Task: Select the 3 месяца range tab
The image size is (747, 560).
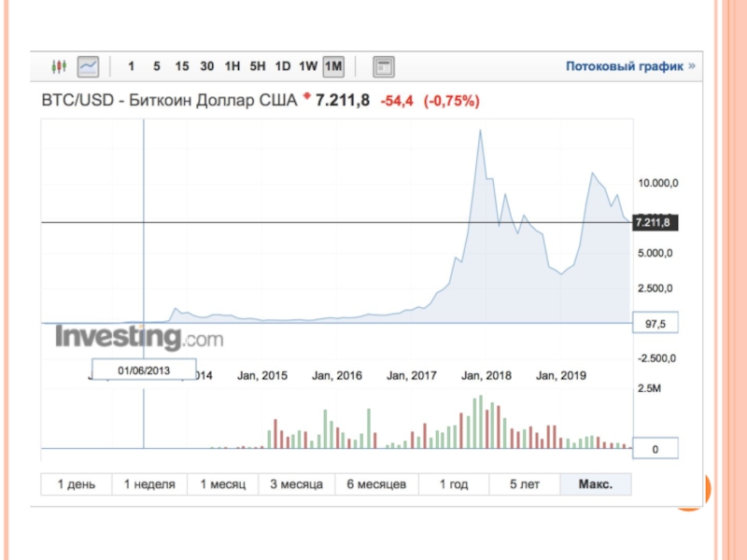Action: tap(296, 484)
